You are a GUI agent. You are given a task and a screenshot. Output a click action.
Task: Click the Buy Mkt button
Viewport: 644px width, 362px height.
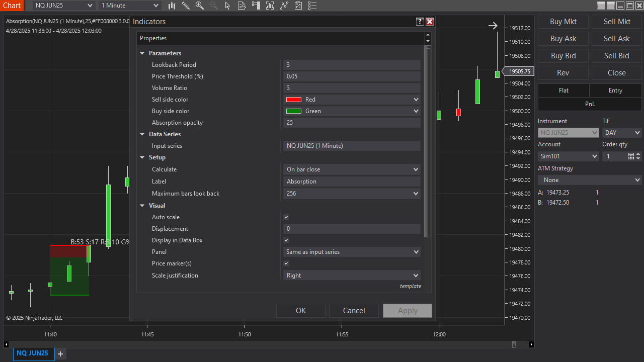click(563, 22)
